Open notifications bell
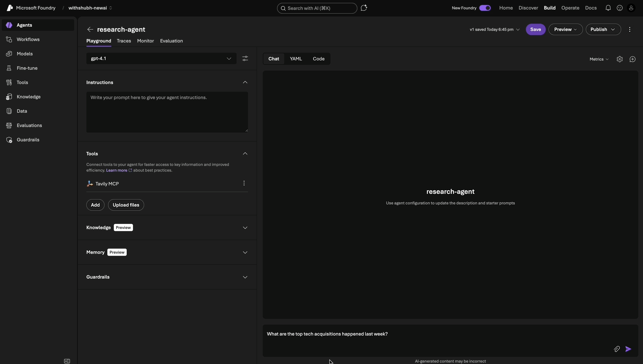Viewport: 643px width, 364px height. pyautogui.click(x=608, y=8)
